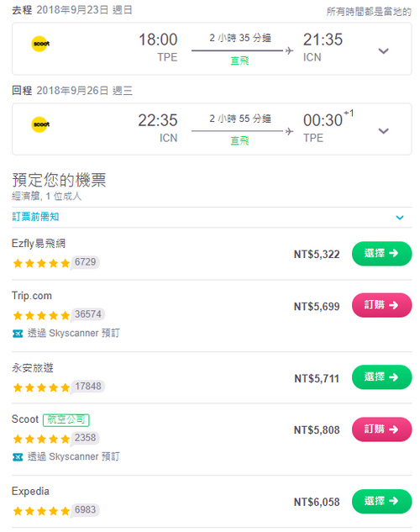Open the 訂票前需知 link
Image resolution: width=420 pixels, height=532 pixels.
35,217
